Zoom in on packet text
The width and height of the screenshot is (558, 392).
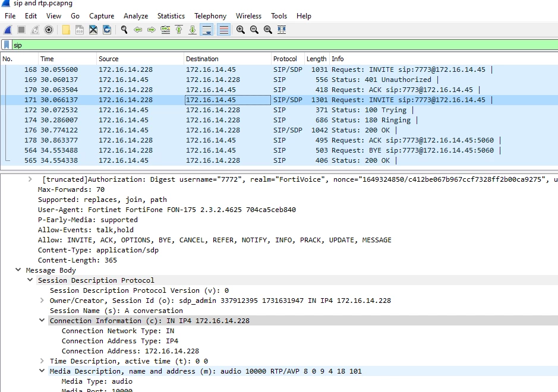[x=241, y=30]
